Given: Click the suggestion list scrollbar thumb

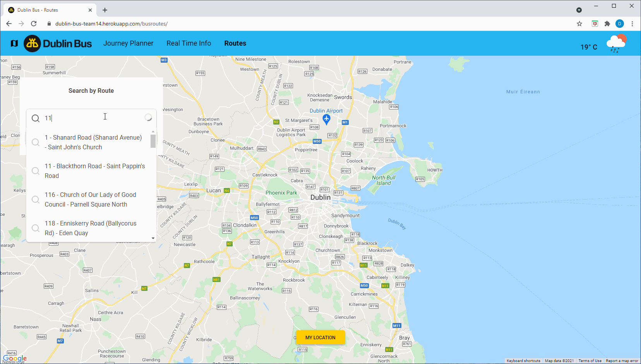Looking at the screenshot, I should (x=153, y=141).
